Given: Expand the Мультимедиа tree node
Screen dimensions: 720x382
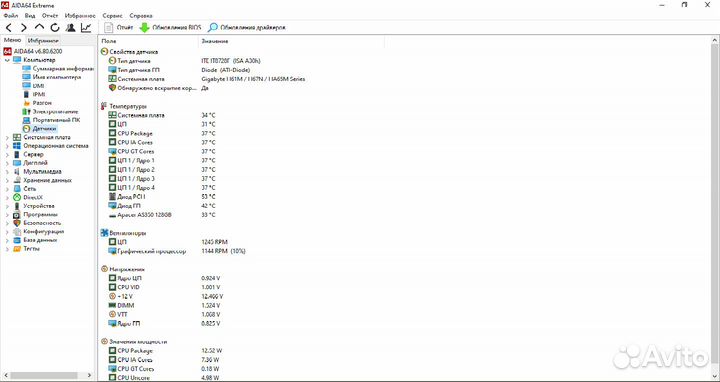Looking at the screenshot, I should [7, 172].
